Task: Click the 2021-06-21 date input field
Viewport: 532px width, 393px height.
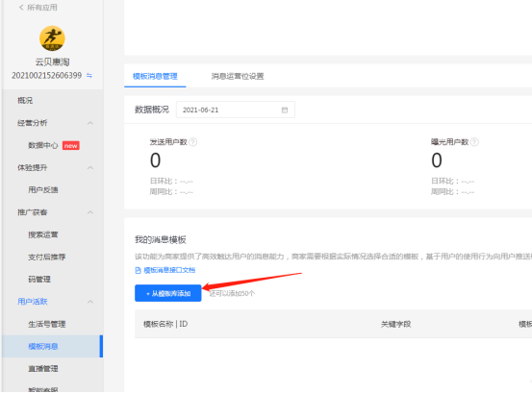Action: point(236,110)
